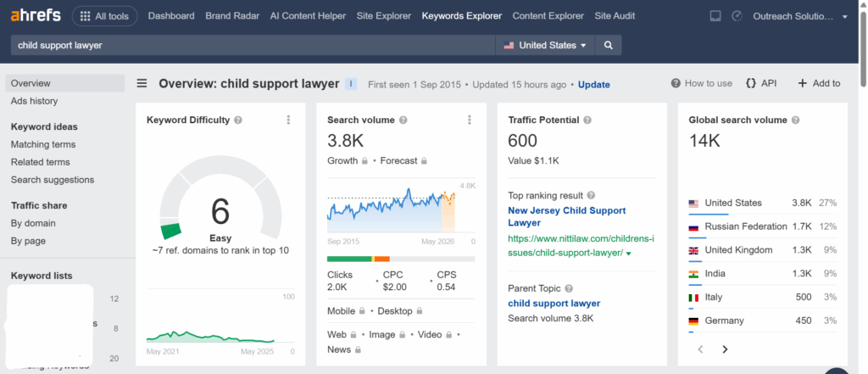Image resolution: width=868 pixels, height=374 pixels.
Task: Open How to use help
Action: click(x=701, y=83)
